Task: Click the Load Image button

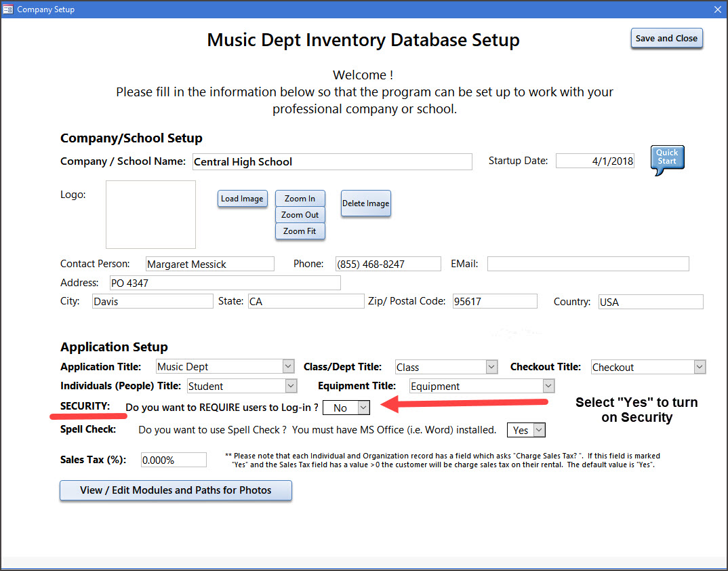Action: click(x=242, y=199)
